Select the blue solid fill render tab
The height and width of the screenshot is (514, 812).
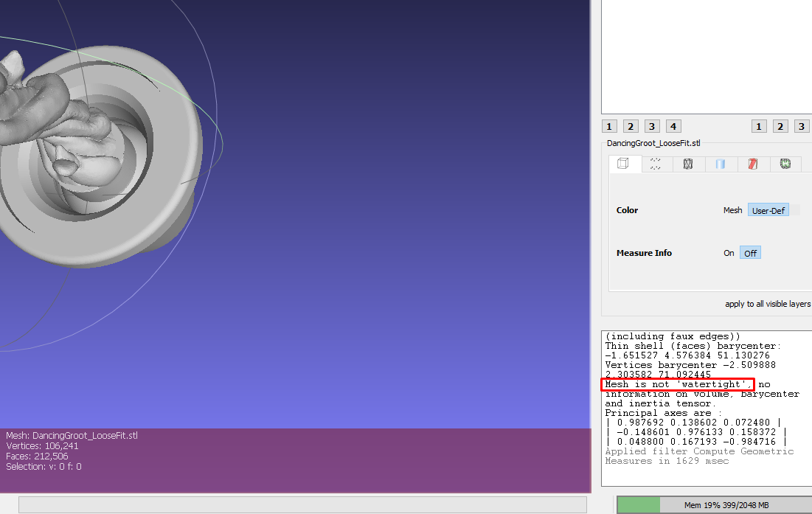pyautogui.click(x=721, y=164)
